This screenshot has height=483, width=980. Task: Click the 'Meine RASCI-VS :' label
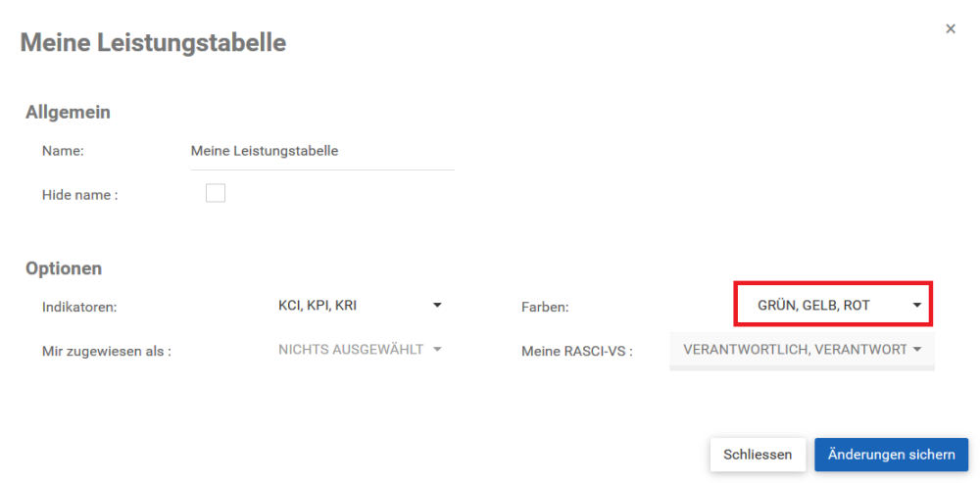(x=577, y=351)
